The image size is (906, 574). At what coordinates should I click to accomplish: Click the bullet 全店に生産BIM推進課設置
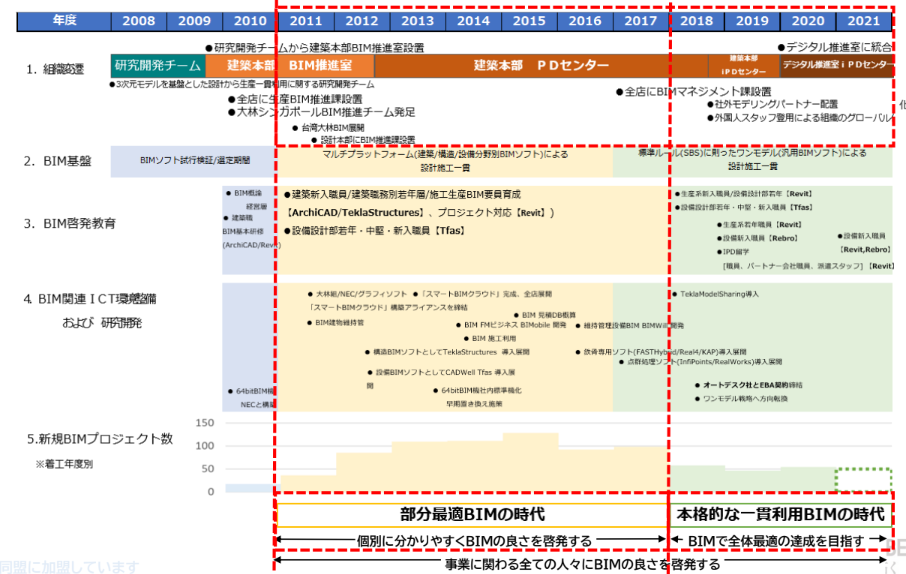(x=295, y=99)
